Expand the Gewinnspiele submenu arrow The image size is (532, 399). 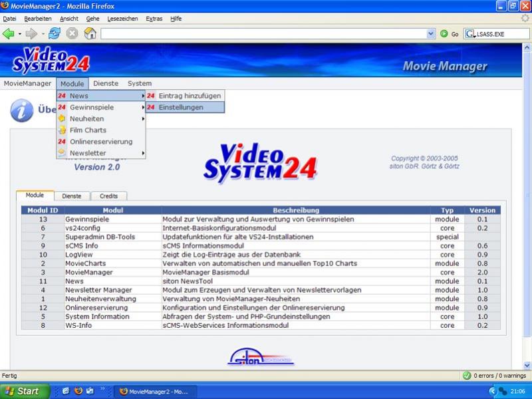point(143,107)
